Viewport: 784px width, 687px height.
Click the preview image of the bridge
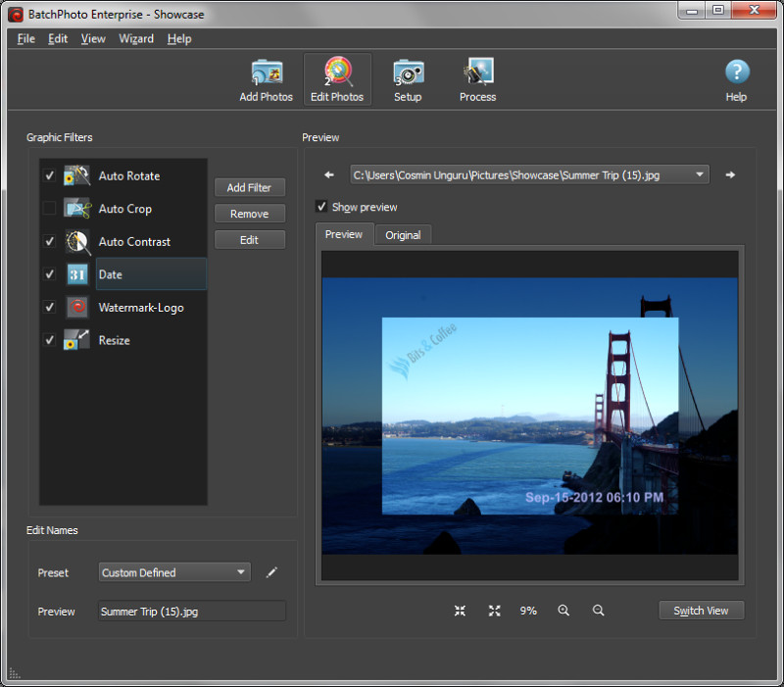coord(529,416)
